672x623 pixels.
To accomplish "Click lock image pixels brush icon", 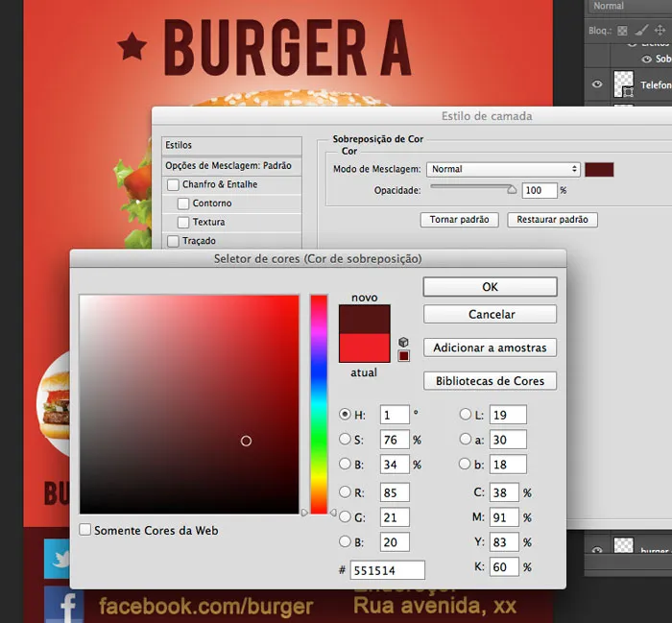I will click(641, 30).
